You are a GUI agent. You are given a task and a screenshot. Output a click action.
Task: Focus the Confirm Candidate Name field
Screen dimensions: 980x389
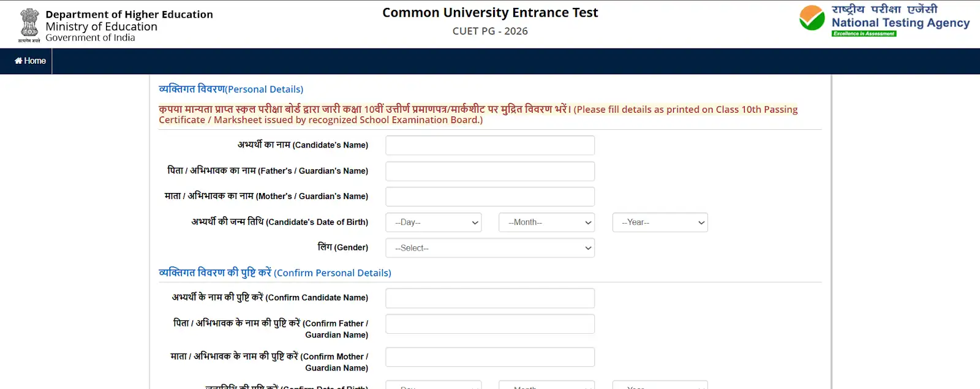click(490, 298)
